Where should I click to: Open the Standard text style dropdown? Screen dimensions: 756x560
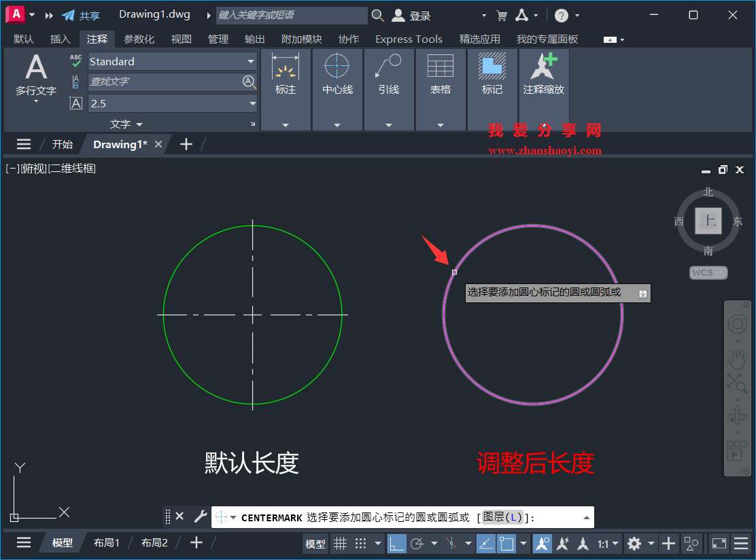(x=252, y=61)
